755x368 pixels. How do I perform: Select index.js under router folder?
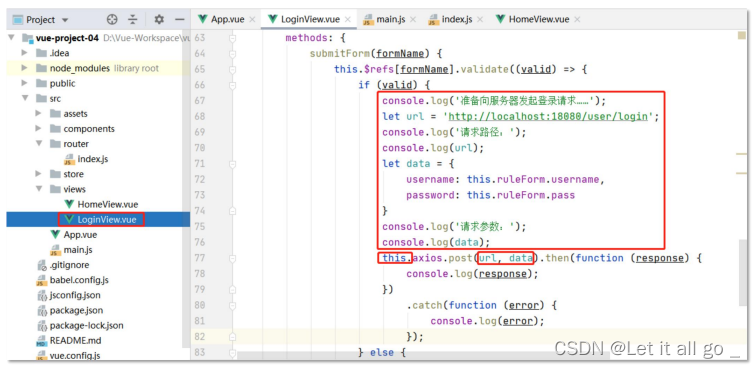coord(92,158)
